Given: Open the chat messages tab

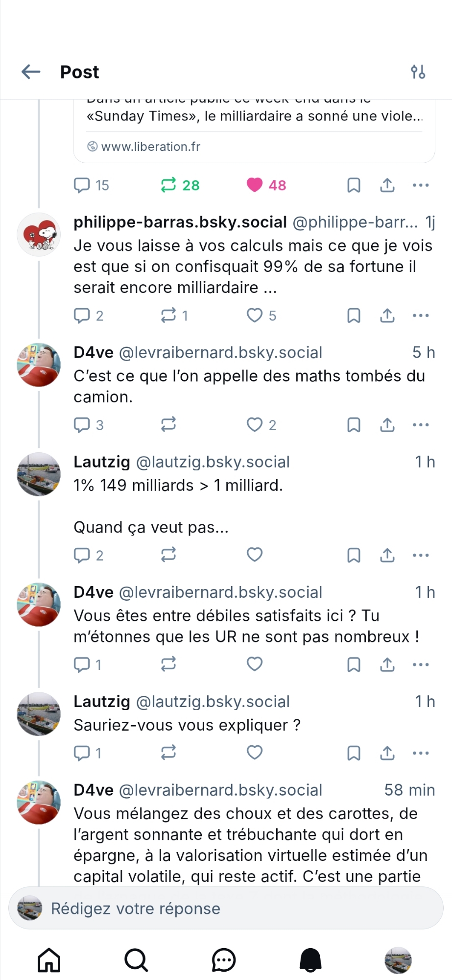Looking at the screenshot, I should click(224, 960).
